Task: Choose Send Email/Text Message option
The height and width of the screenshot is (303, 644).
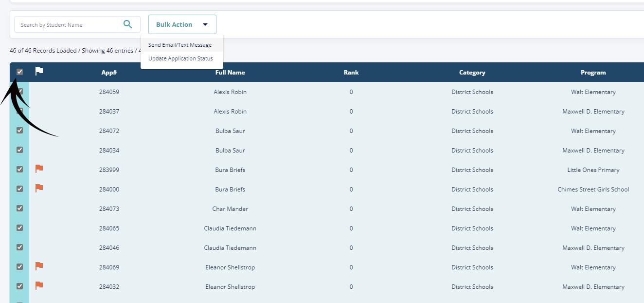Action: (180, 45)
